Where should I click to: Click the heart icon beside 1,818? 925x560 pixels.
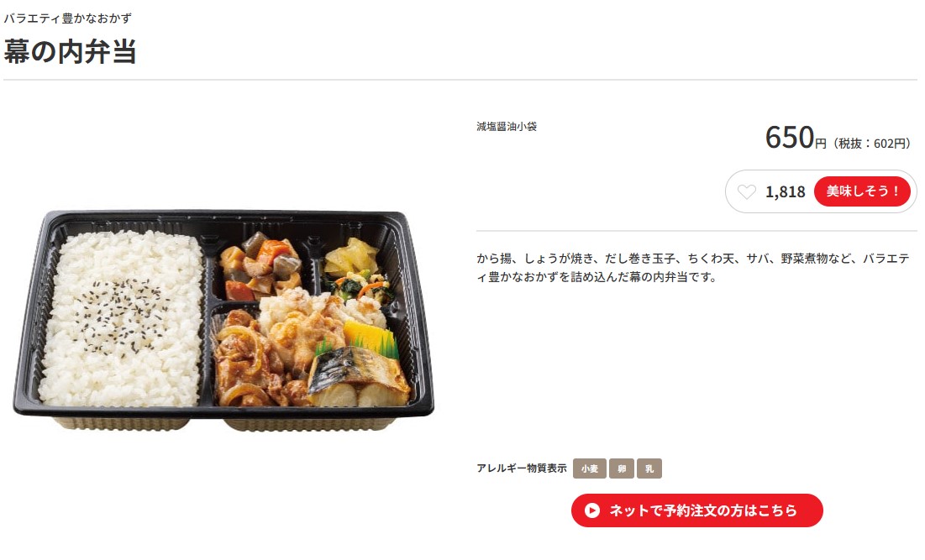click(746, 191)
